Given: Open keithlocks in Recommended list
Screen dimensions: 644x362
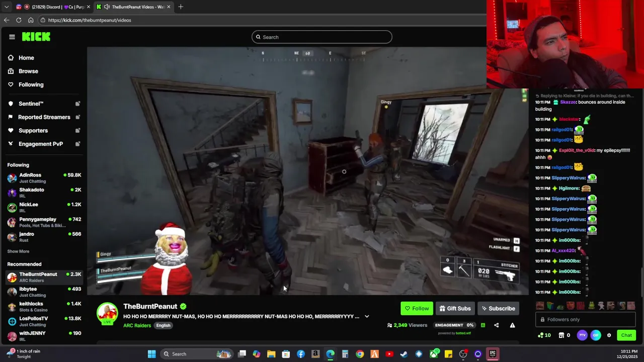Looking at the screenshot, I should click(x=44, y=307).
